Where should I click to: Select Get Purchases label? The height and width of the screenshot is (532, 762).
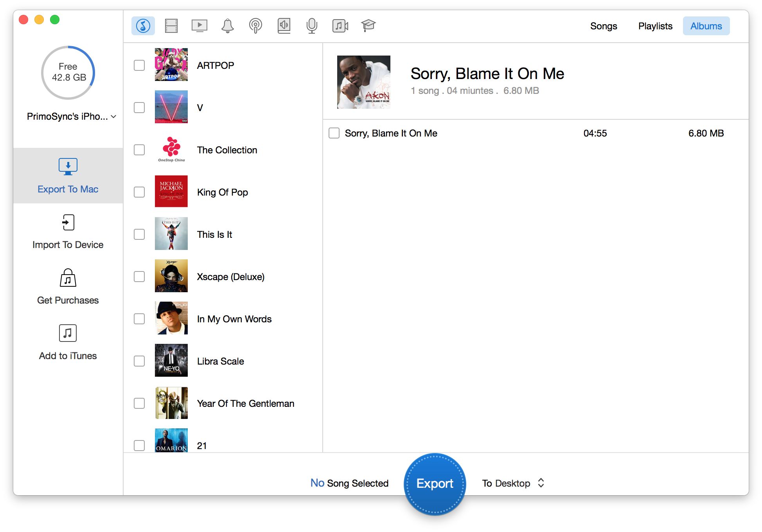68,300
